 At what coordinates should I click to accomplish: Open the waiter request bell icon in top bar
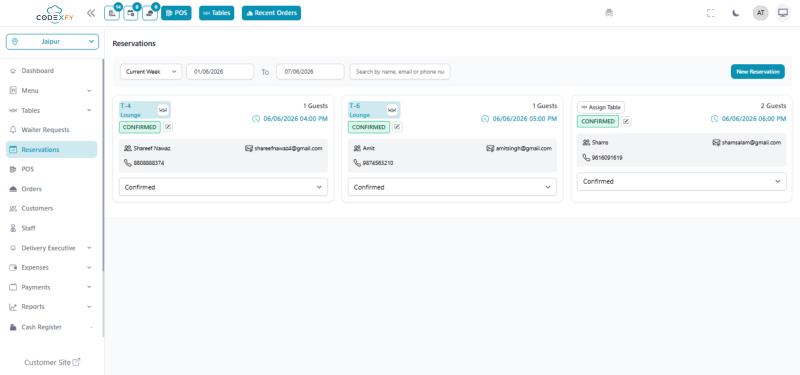coord(149,13)
